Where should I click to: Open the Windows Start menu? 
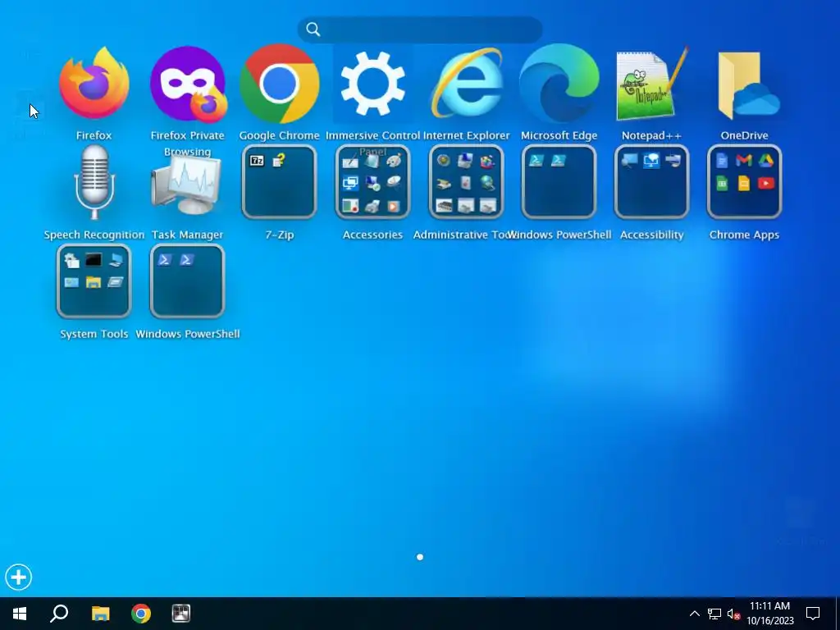(20, 614)
